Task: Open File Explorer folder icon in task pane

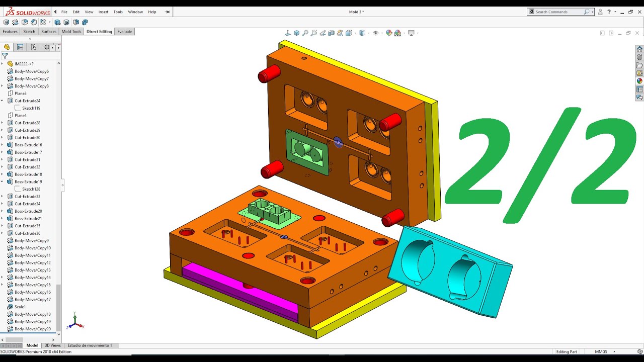Action: pos(639,65)
